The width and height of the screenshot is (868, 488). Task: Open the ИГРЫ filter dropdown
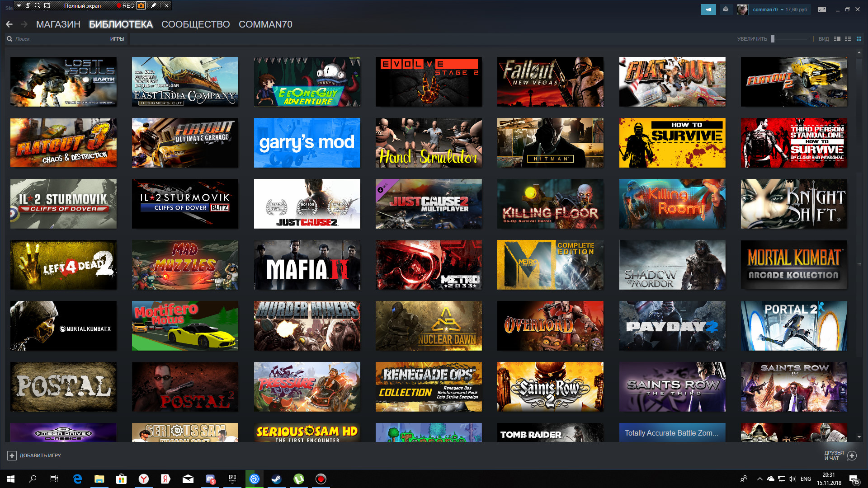click(x=117, y=39)
